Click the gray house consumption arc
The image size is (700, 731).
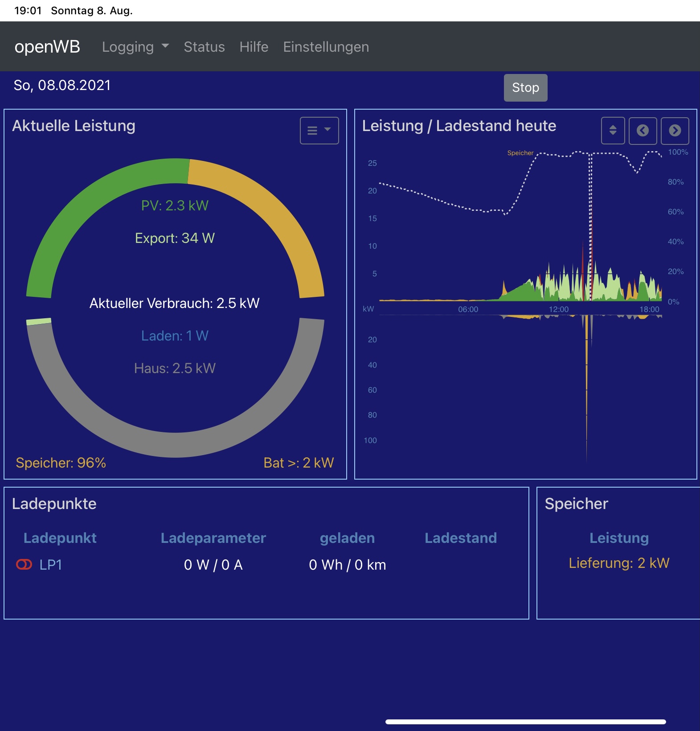point(175,444)
